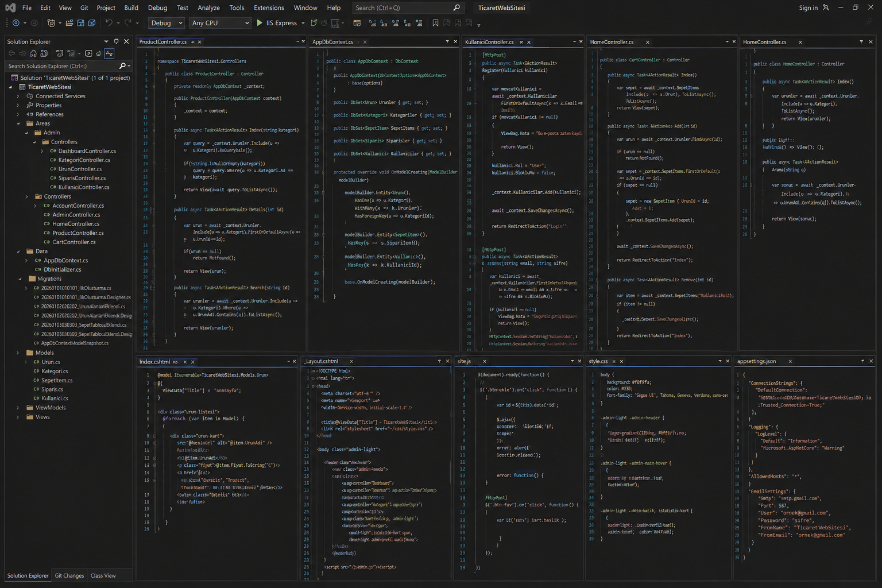Click the search magnifier icon in Solution Explorer
882x588 pixels.
[122, 66]
